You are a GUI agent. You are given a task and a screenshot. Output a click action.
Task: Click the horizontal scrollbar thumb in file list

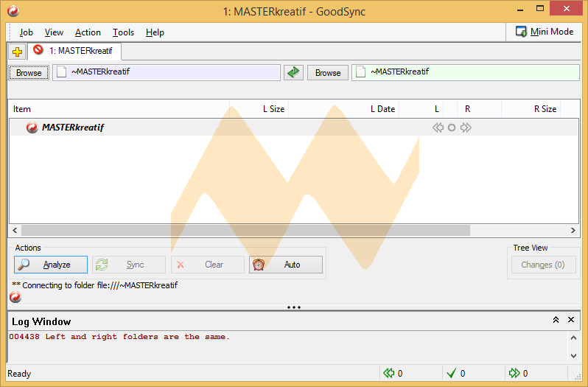click(x=245, y=230)
